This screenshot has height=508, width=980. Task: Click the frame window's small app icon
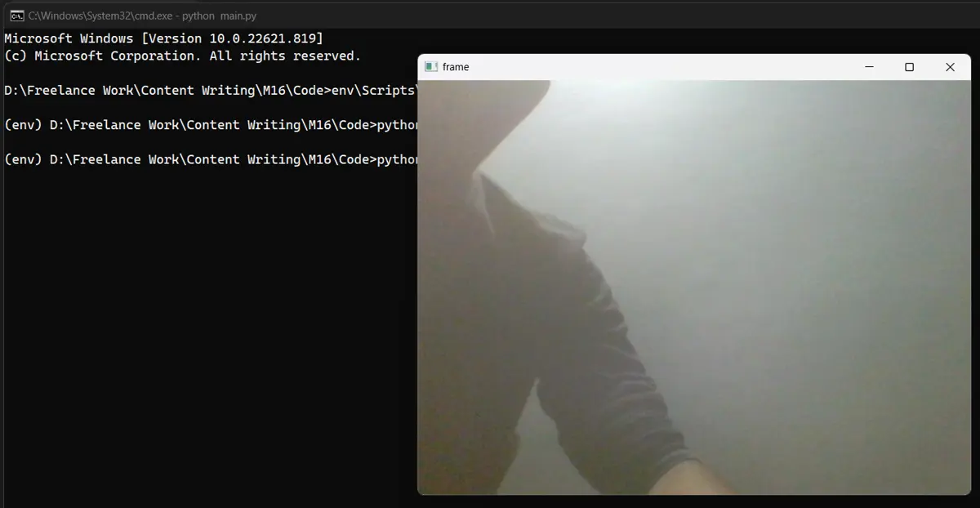click(431, 67)
